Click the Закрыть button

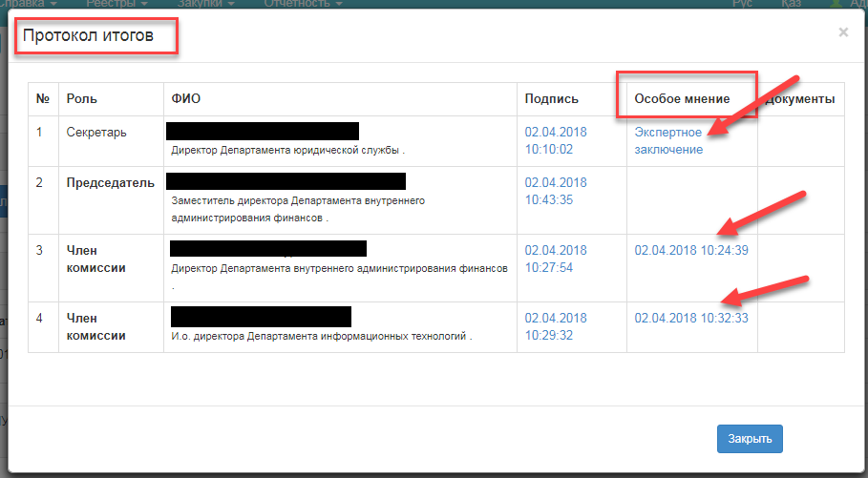750,439
